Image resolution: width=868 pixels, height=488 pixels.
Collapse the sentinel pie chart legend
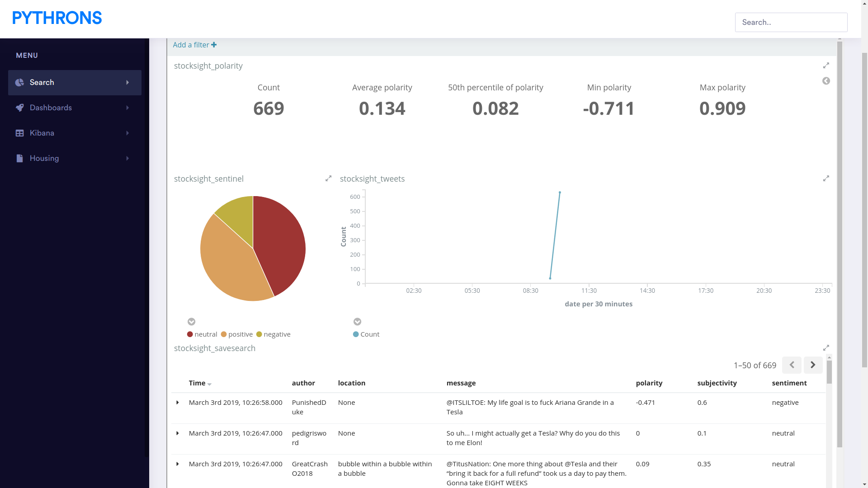click(191, 322)
